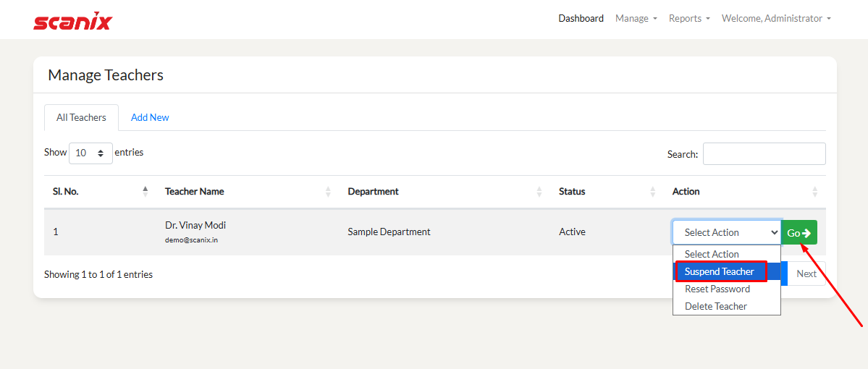This screenshot has height=369, width=868.
Task: Open the Manage dropdown menu
Action: pos(636,19)
